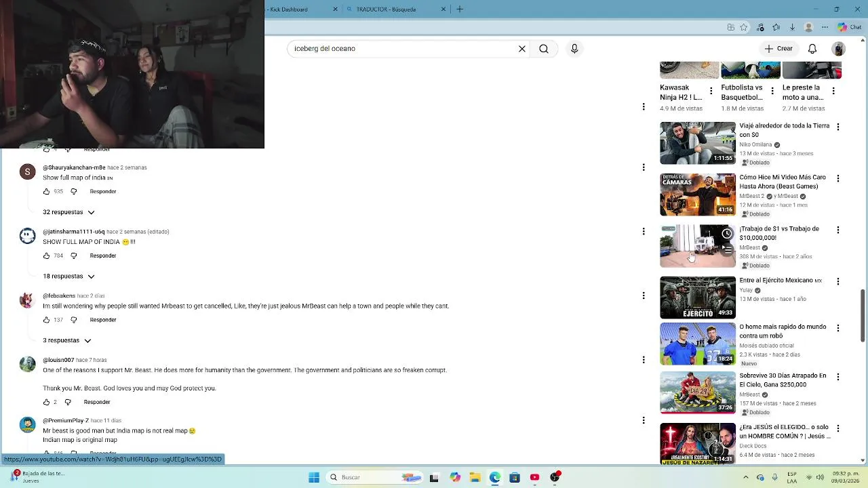Image resolution: width=868 pixels, height=488 pixels.
Task: Click the split screen icon in the address bar
Action: coord(730,27)
